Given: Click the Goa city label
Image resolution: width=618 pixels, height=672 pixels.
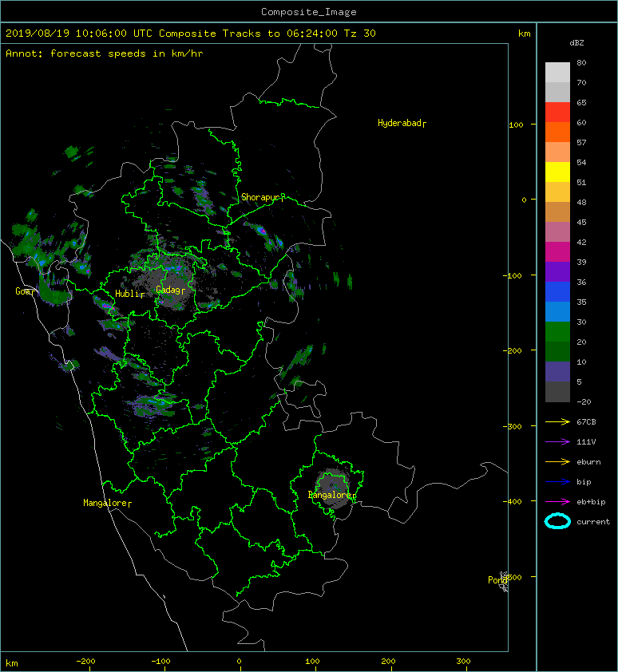Looking at the screenshot, I should [25, 292].
